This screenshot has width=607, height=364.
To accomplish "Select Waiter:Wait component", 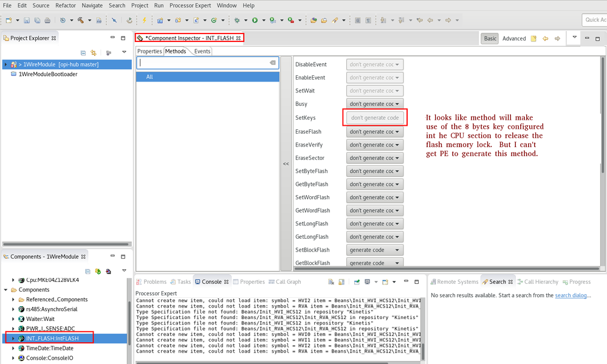I will point(40,319).
